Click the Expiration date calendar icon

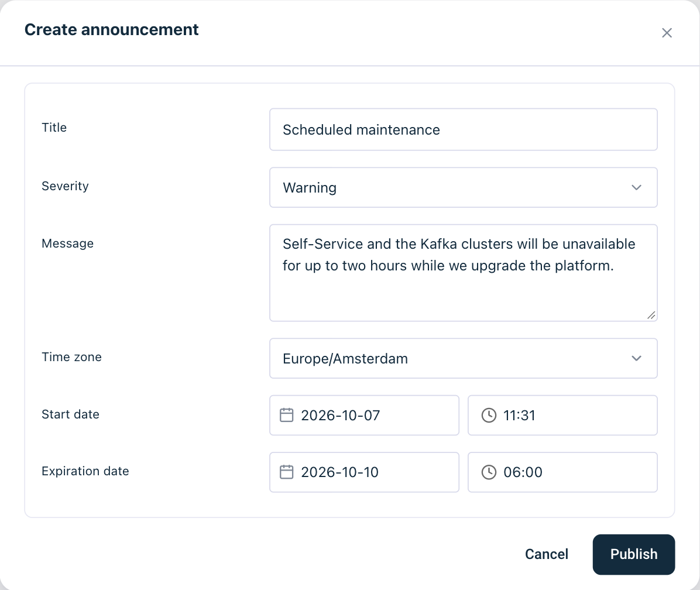pyautogui.click(x=286, y=472)
